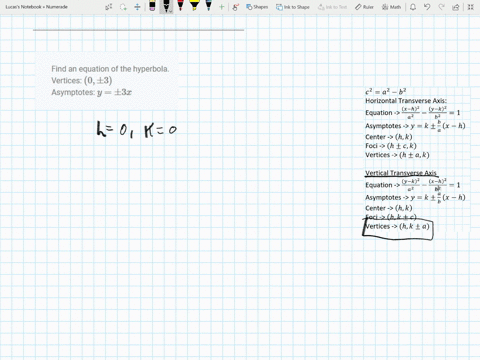
Task: Click the 'Asymptotes: y = ±3x' line
Action: click(91, 92)
